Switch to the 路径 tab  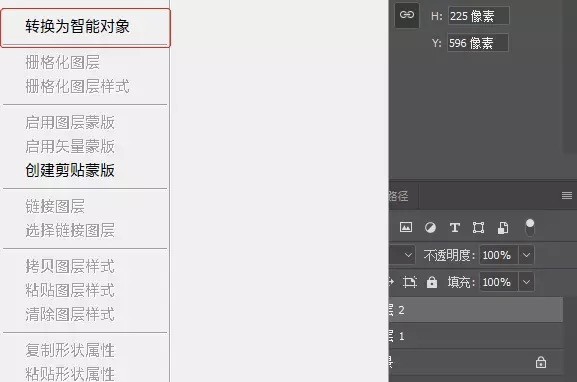(x=399, y=196)
